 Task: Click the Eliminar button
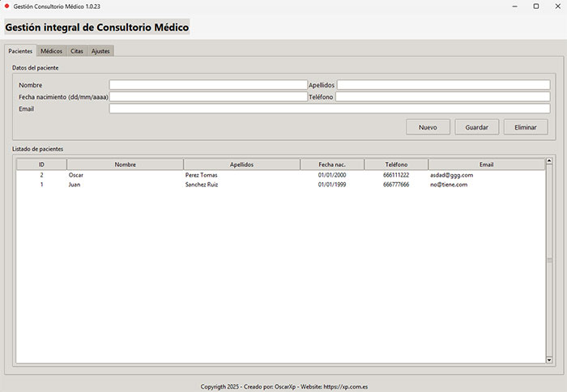[525, 127]
